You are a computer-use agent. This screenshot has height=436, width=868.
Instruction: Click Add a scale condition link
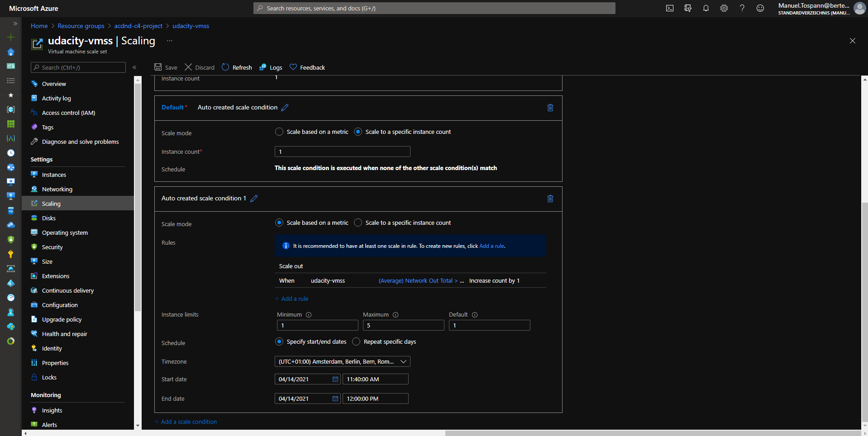[186, 422]
